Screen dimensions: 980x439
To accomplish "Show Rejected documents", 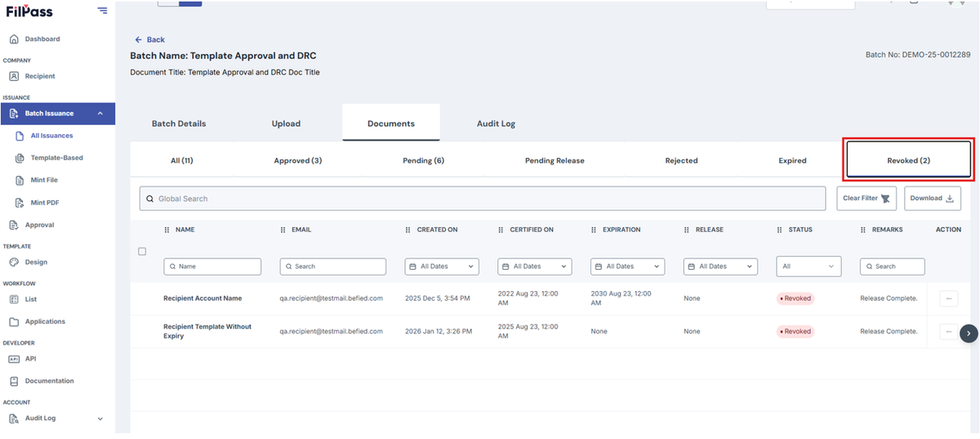I will tap(681, 161).
